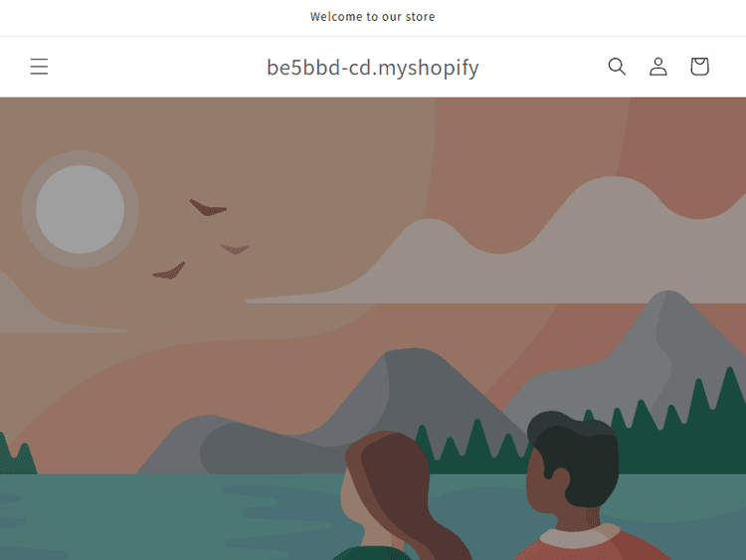
Task: Click the top bird in banner illustration
Action: 208,208
